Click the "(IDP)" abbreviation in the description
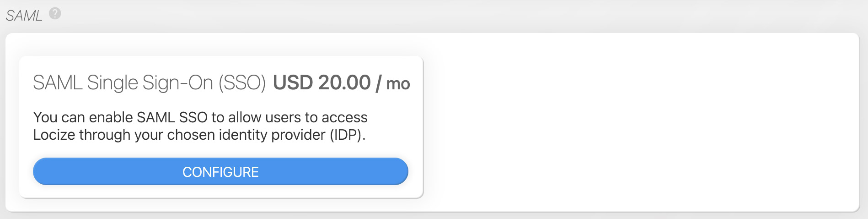 point(348,135)
